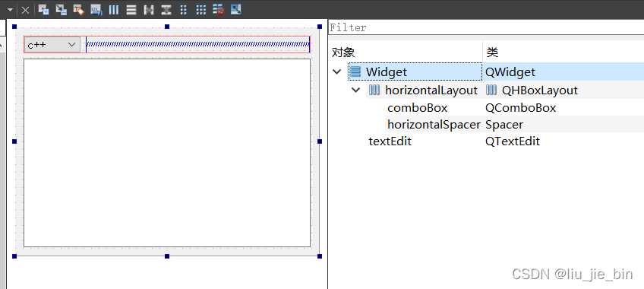Click the QComboBox class cell
This screenshot has height=289, width=644.
coord(520,108)
